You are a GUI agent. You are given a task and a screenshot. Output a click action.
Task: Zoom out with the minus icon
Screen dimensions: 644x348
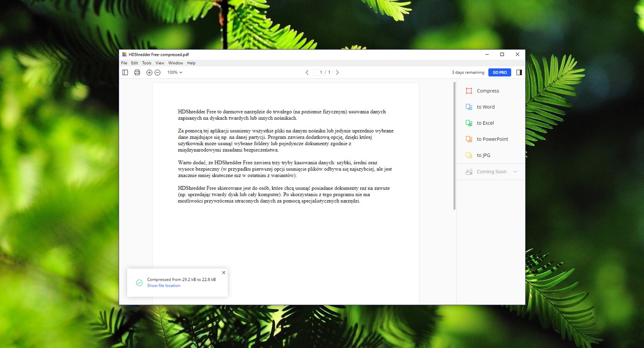click(158, 73)
